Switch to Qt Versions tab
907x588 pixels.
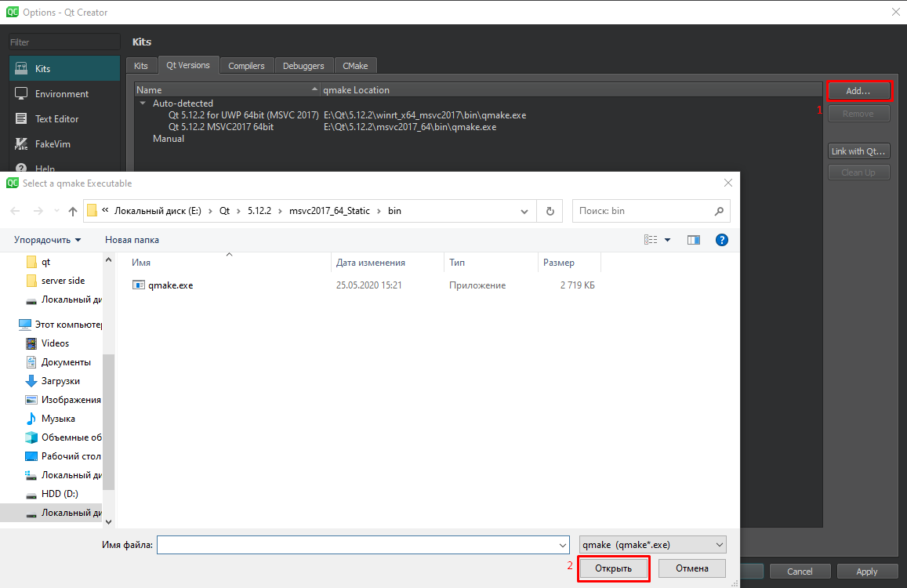coord(188,65)
